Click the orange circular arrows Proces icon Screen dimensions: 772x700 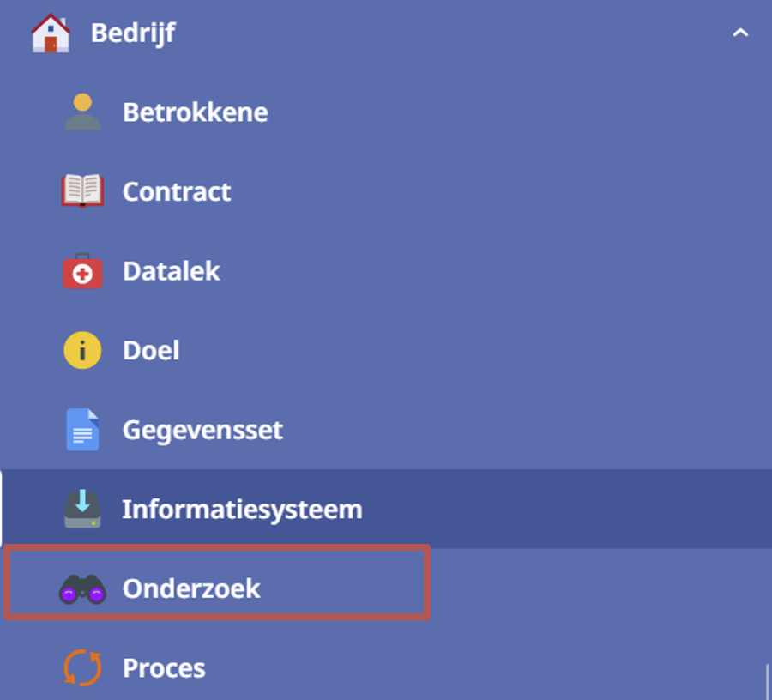click(x=82, y=667)
